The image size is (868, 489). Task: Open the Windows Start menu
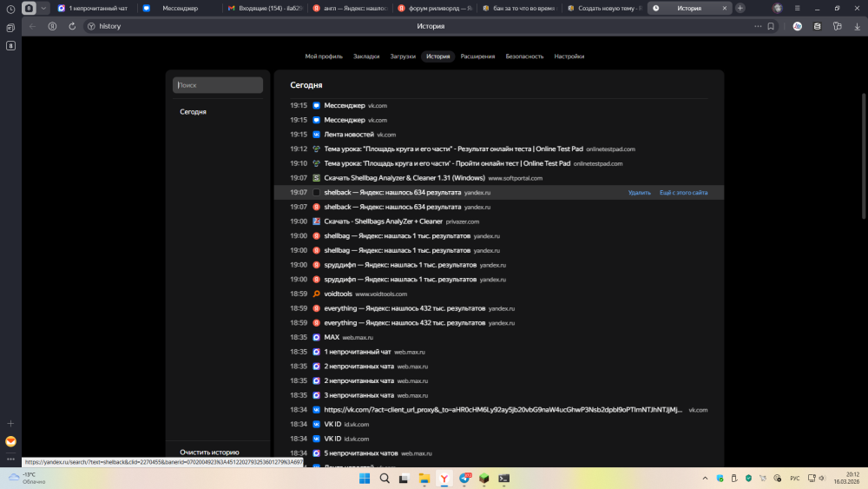coord(365,479)
